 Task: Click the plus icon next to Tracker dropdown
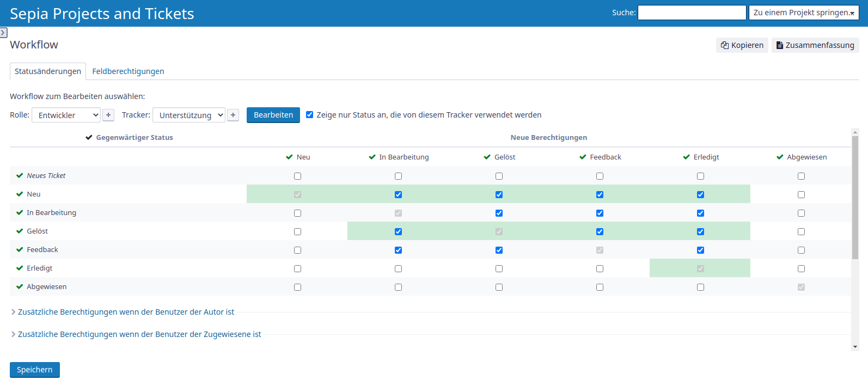pyautogui.click(x=233, y=115)
